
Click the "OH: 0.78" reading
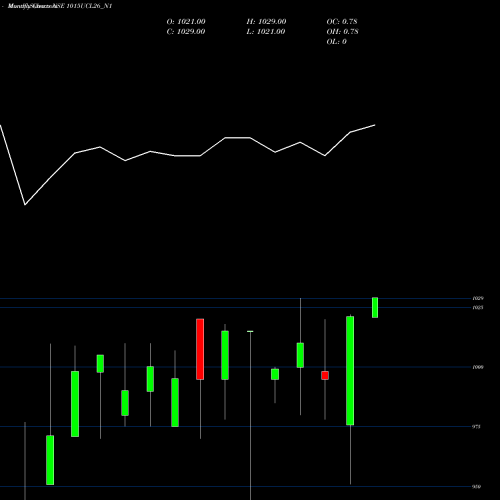[342, 32]
